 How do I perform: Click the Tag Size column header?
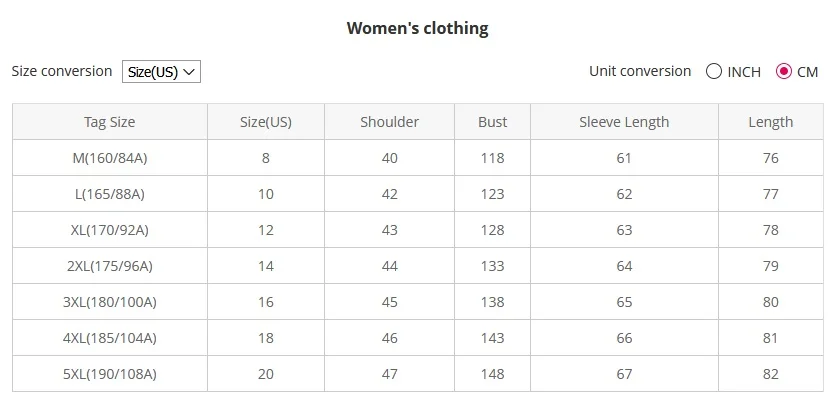tap(110, 122)
